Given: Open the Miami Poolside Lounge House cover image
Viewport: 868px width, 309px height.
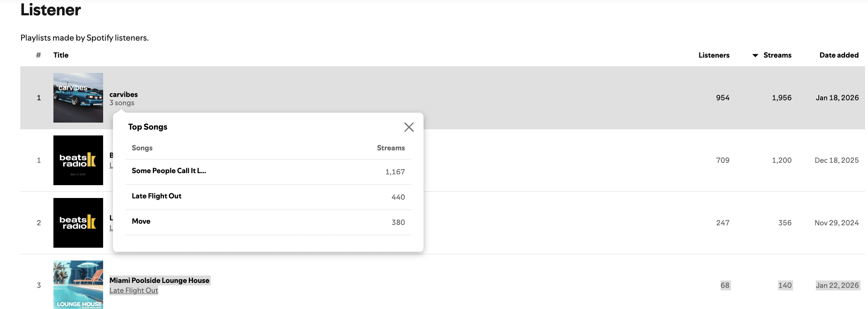Looking at the screenshot, I should (x=78, y=285).
